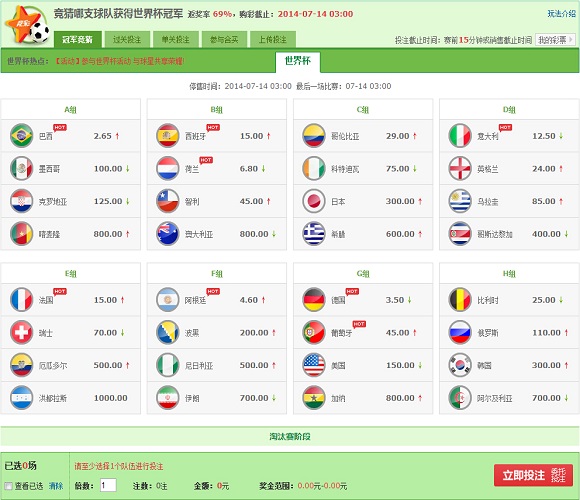Screen dimensions: 580x500
Task: Select the Brazil flag icon in Group A
Action: pos(21,136)
